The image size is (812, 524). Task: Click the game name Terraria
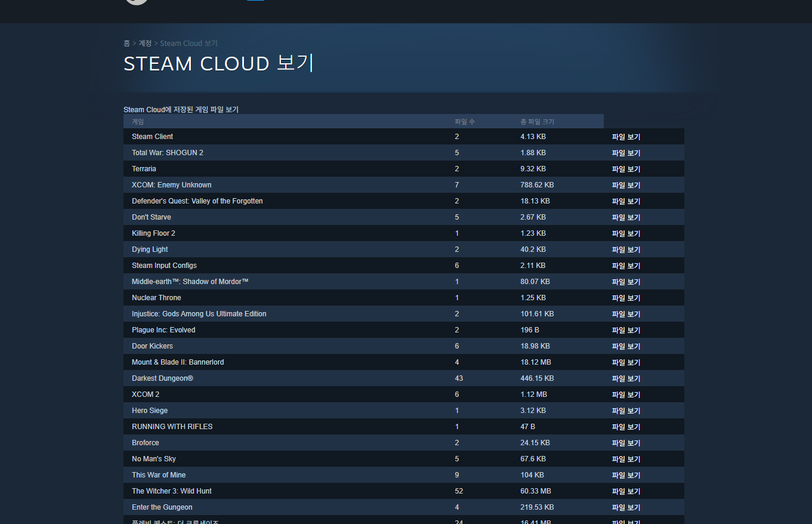pyautogui.click(x=144, y=169)
